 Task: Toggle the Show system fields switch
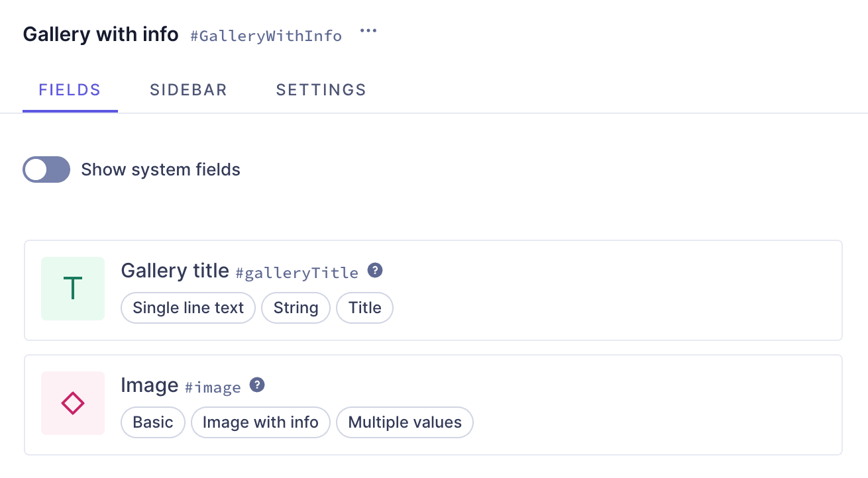coord(46,169)
